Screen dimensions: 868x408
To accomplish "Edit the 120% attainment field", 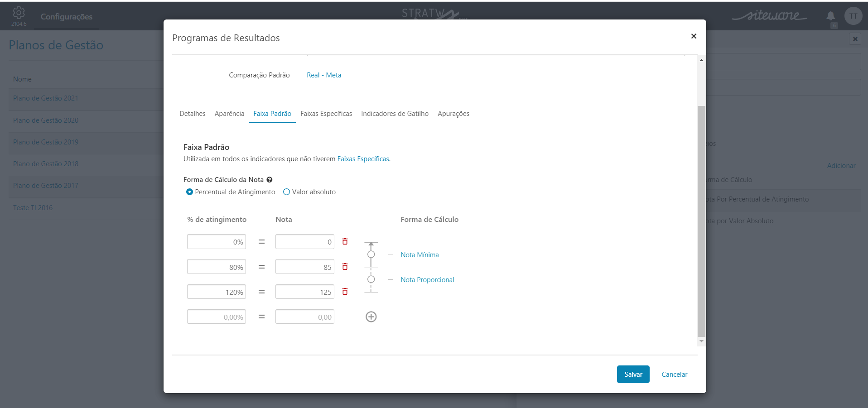I will (x=217, y=292).
